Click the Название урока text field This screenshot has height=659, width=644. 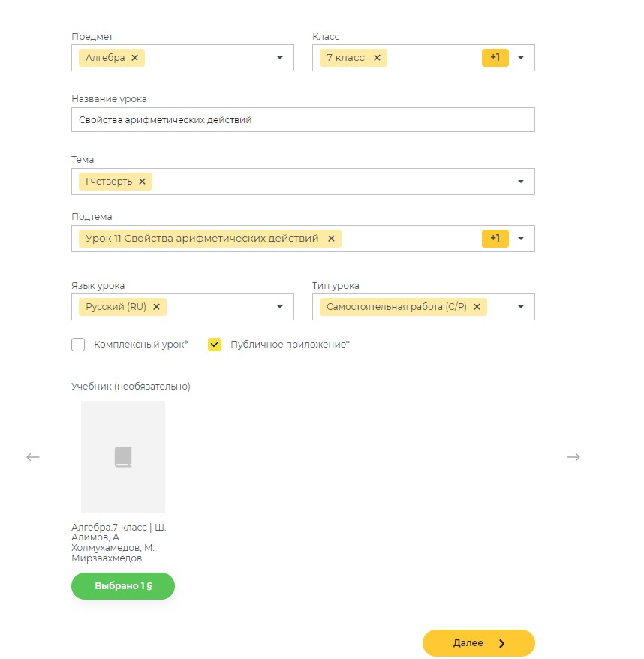coord(302,119)
